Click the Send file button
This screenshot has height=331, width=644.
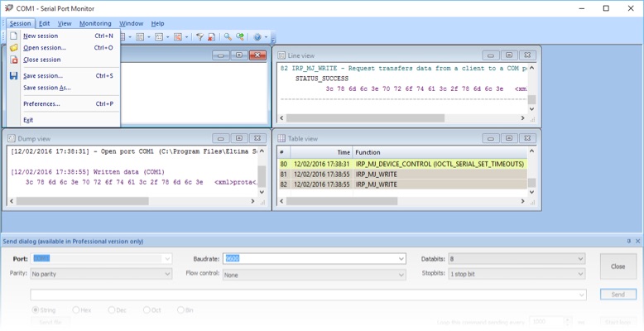(x=50, y=323)
